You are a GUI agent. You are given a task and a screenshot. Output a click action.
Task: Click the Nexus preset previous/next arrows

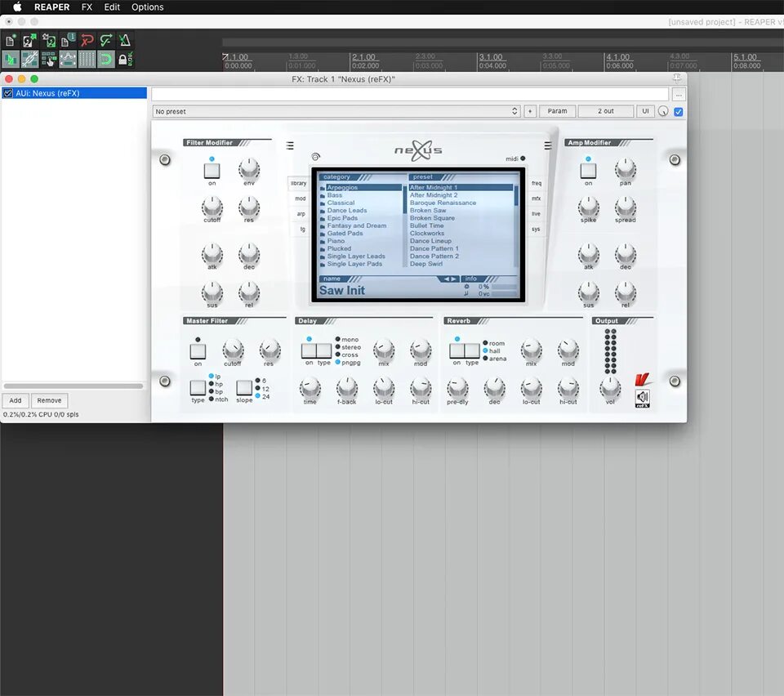coord(449,279)
